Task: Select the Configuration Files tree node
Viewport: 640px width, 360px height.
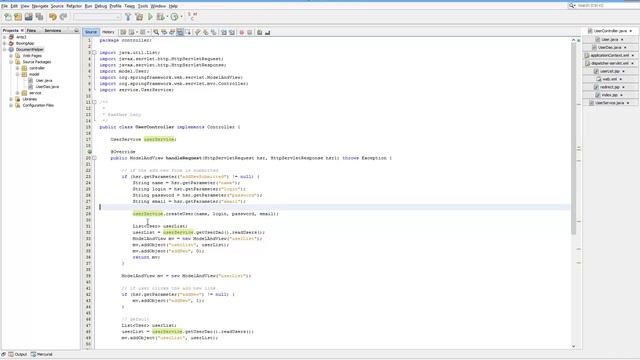Action: pos(38,105)
